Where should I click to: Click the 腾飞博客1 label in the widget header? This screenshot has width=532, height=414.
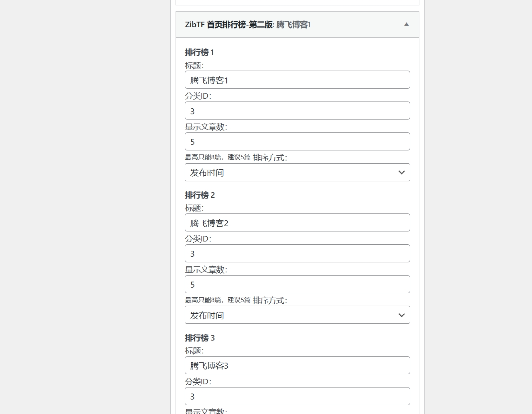[x=293, y=24]
